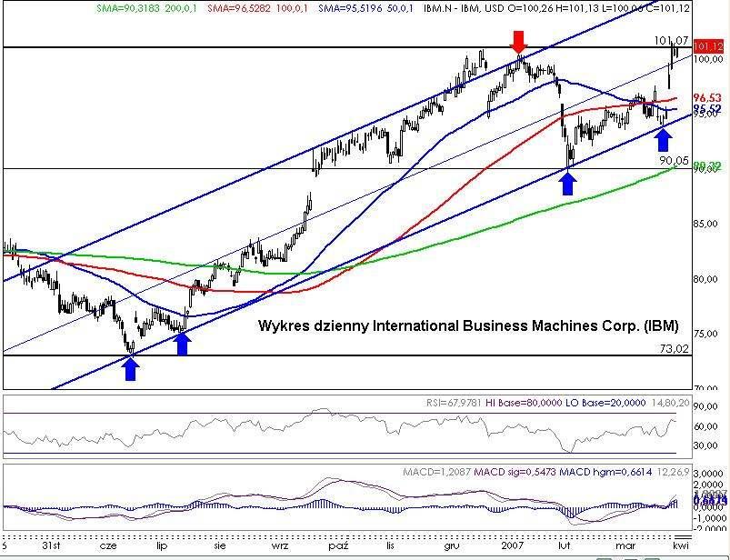
Task: Click the 60,00 value on RSI axis
Action: [705, 426]
